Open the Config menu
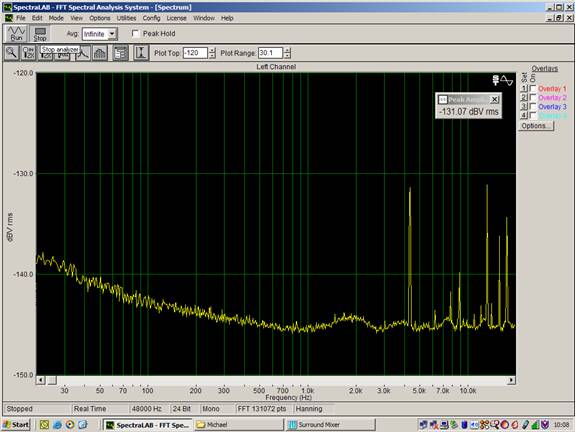 point(151,18)
